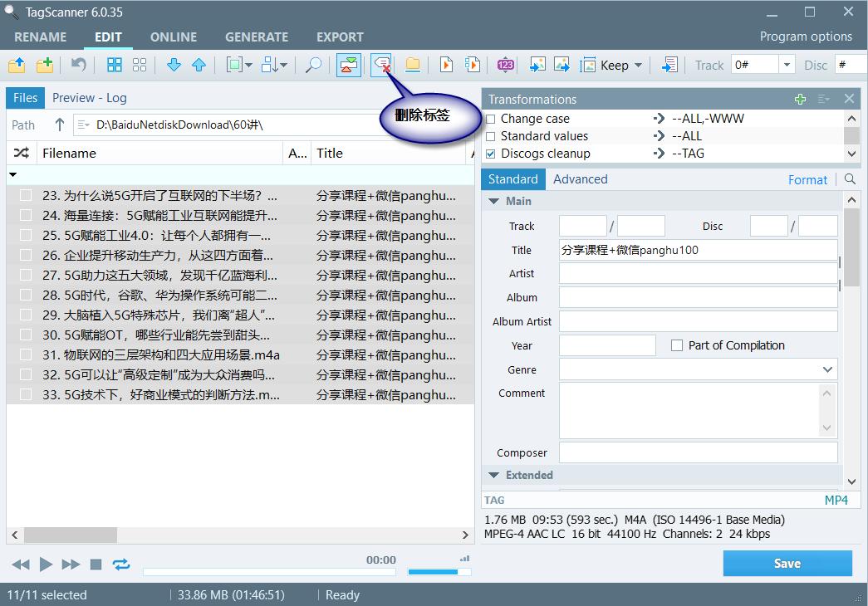The image size is (868, 606).
Task: Click the Shuffle icon above the file list
Action: point(21,153)
